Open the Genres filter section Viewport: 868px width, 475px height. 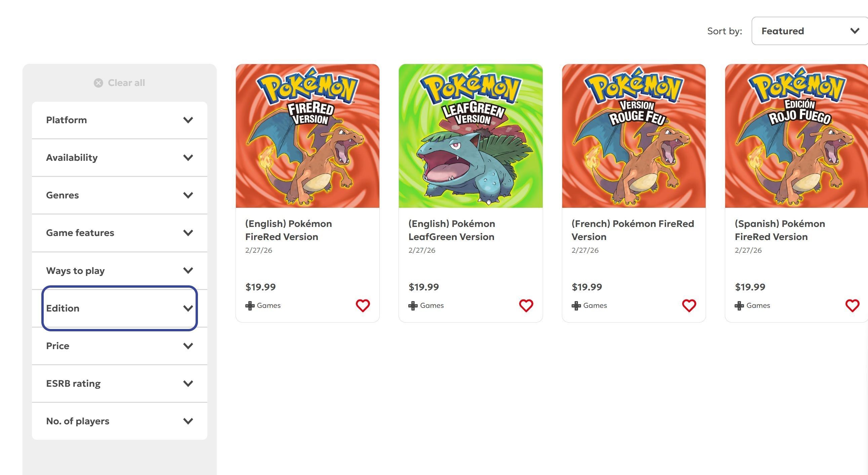(120, 195)
